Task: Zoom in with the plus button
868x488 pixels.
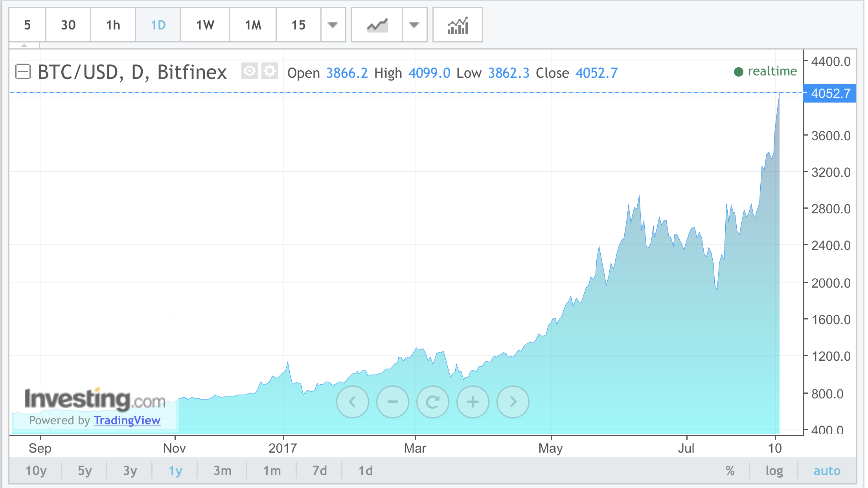Action: (473, 402)
